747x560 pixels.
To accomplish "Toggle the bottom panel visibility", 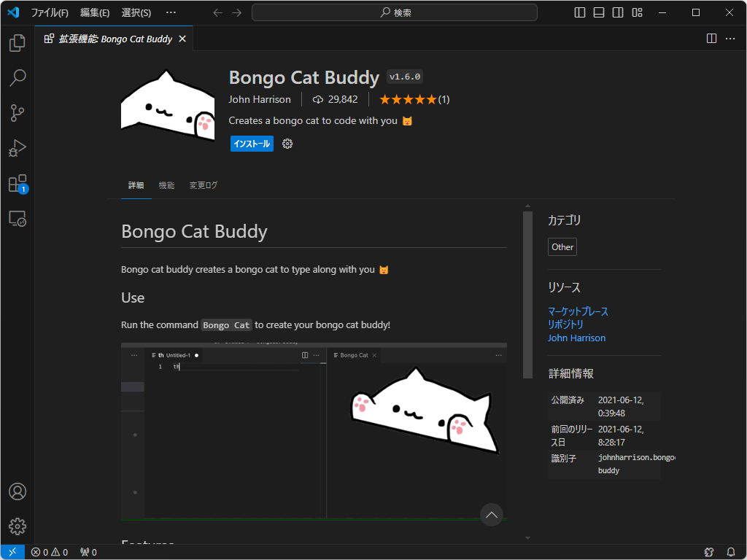I will tap(598, 12).
